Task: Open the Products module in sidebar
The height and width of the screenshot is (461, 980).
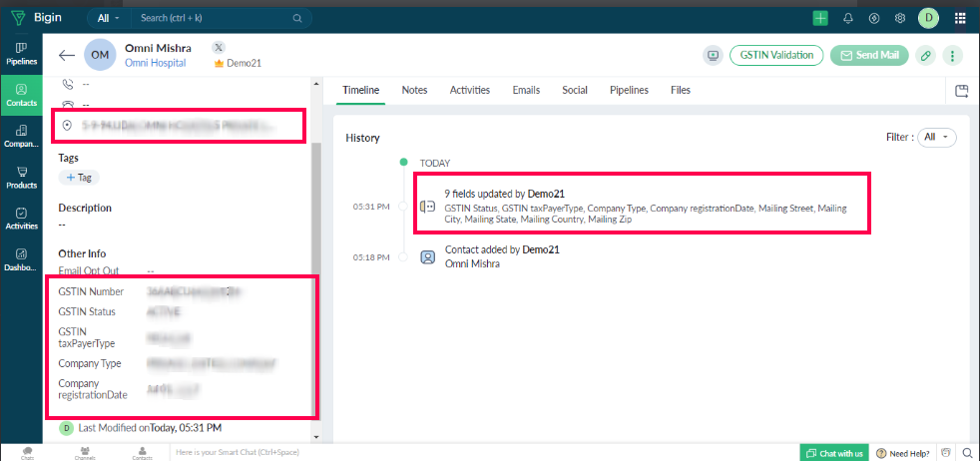Action: pyautogui.click(x=21, y=178)
